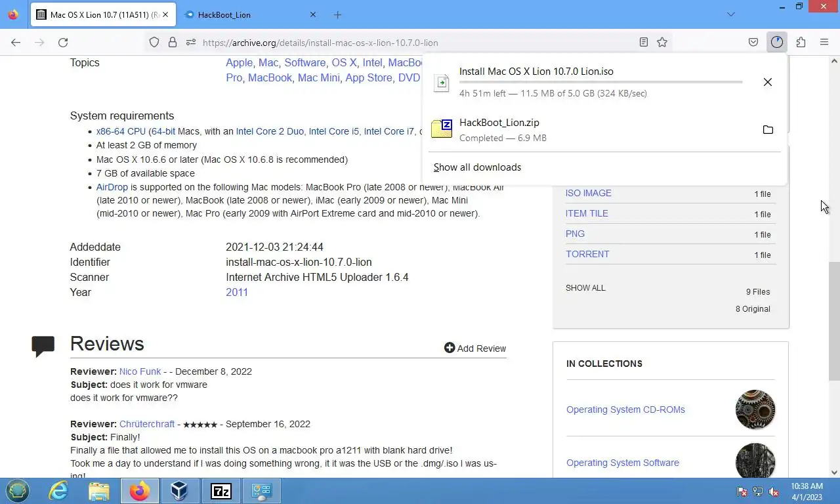Follow the Intel Core i5 link
Screen dimensions: 840x504
334,131
